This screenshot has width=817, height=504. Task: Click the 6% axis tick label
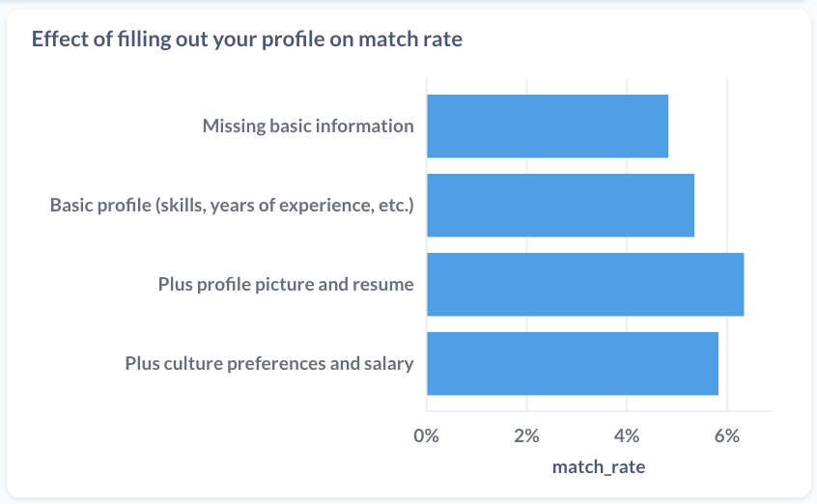727,435
